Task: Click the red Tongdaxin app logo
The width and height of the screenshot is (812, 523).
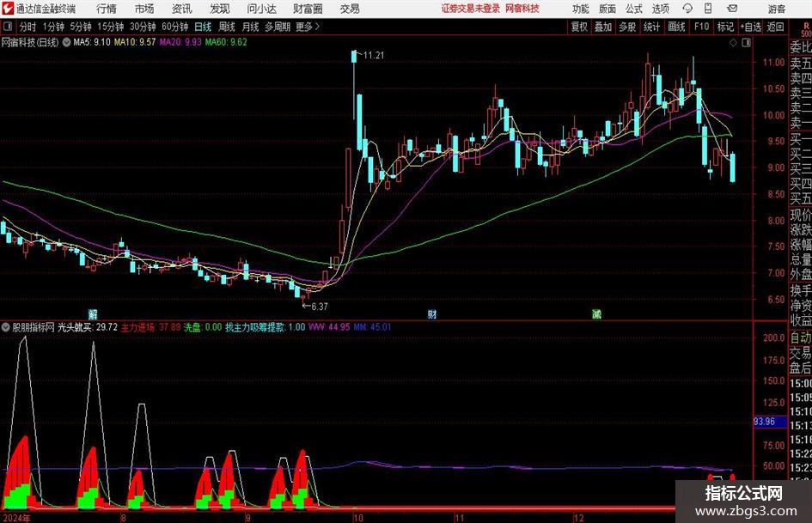Action: [x=8, y=9]
